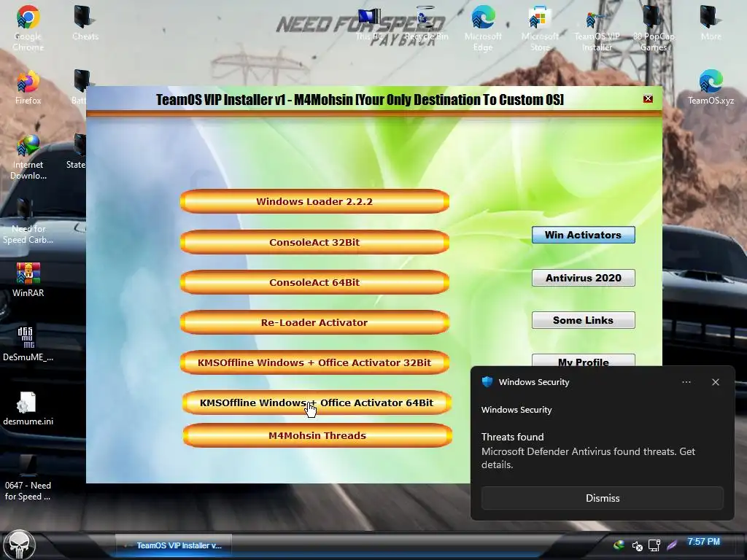Close the TeamOS VIP Installer window

(648, 98)
